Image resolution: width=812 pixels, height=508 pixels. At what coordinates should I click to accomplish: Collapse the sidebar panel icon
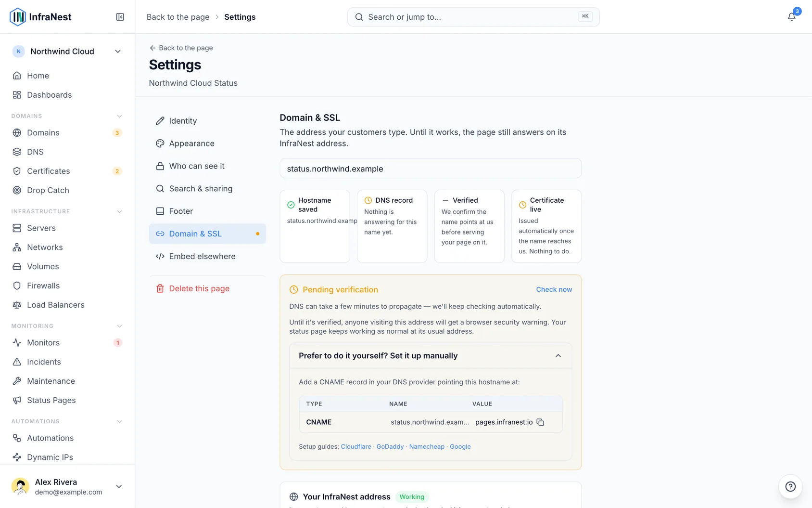tap(120, 17)
